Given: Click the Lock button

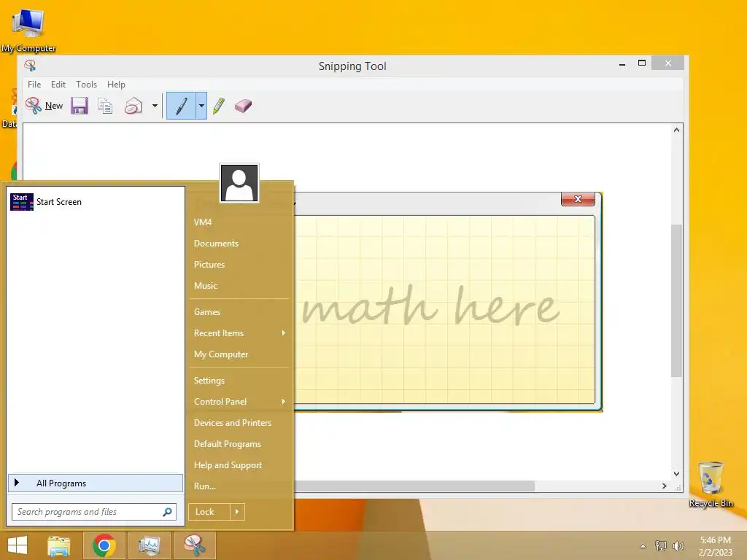Looking at the screenshot, I should tap(209, 512).
